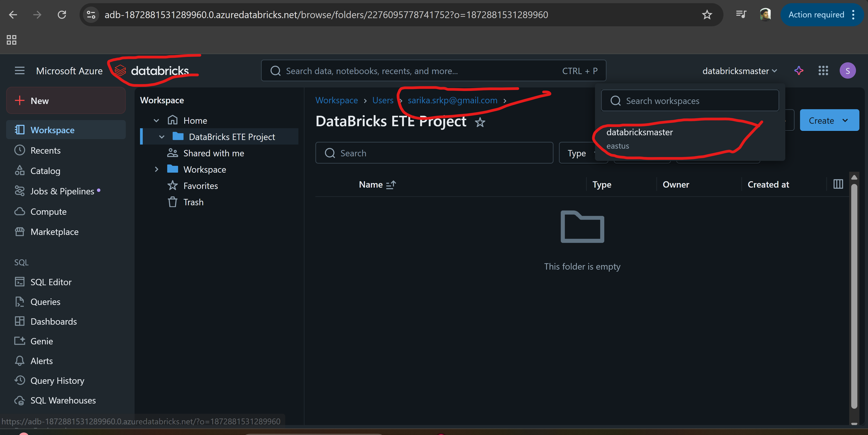The image size is (868, 435).
Task: Click the hamburger menu to collapse the sidebar
Action: pyautogui.click(x=19, y=71)
